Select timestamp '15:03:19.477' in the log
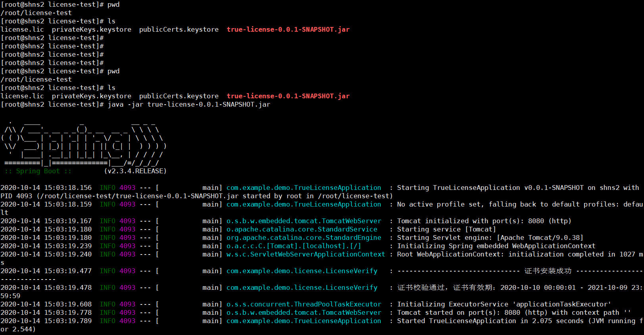 pos(68,271)
